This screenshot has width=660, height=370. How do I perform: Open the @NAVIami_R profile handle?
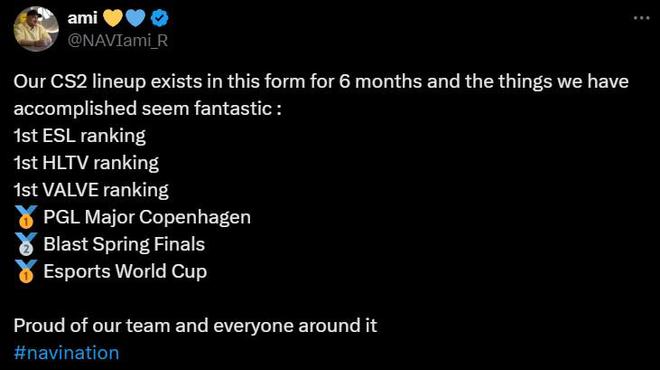[x=118, y=40]
